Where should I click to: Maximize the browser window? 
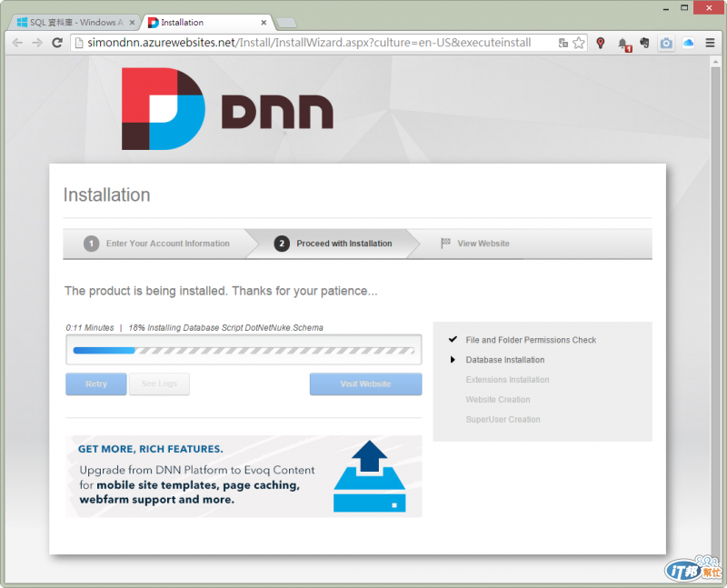[x=684, y=8]
